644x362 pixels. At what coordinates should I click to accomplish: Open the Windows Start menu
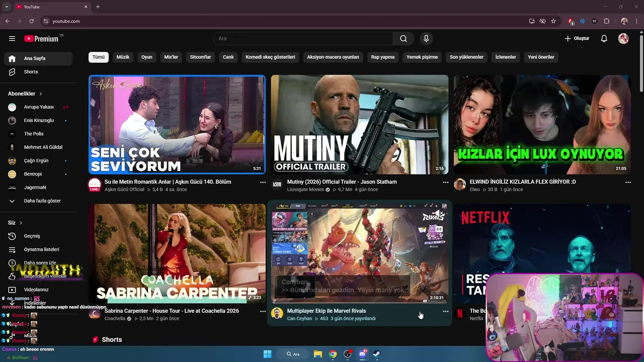[x=267, y=354]
